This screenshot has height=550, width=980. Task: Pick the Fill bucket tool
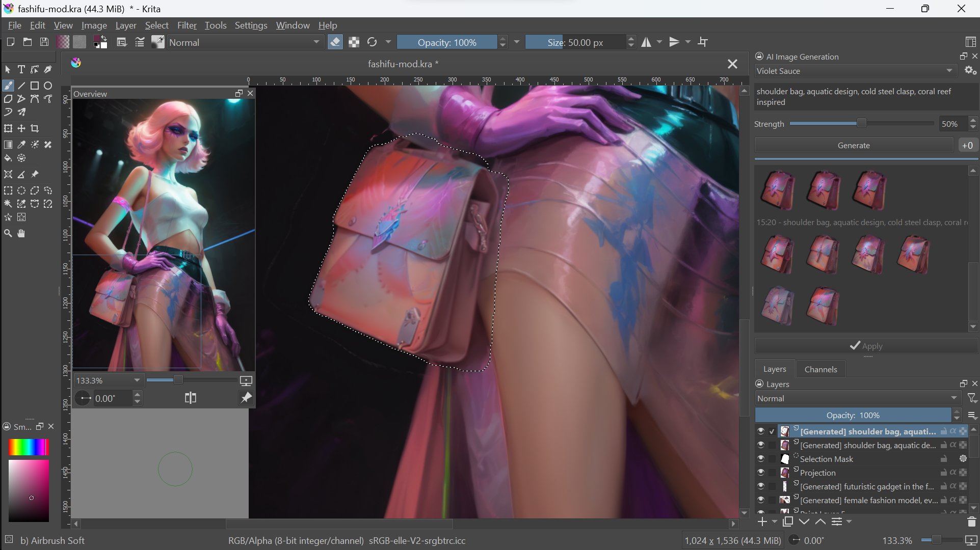point(8,158)
